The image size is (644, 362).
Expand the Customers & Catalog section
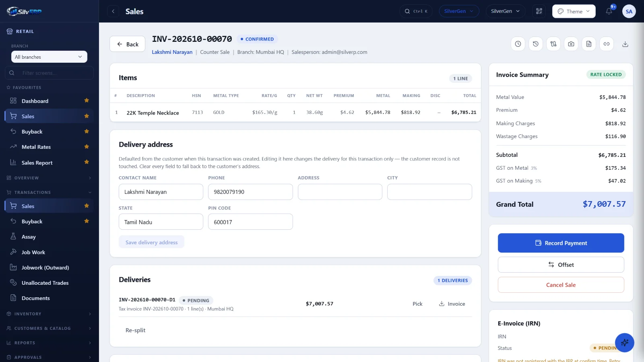[x=49, y=328]
